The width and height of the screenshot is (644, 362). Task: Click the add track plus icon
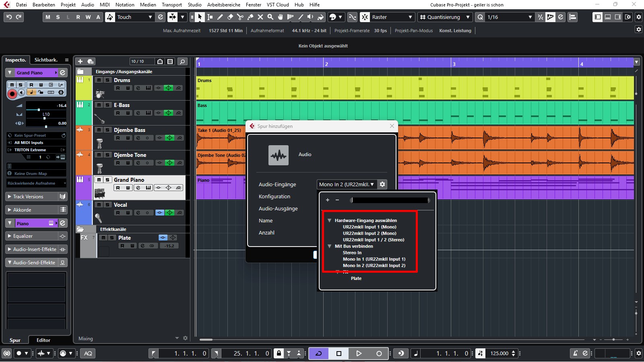80,61
